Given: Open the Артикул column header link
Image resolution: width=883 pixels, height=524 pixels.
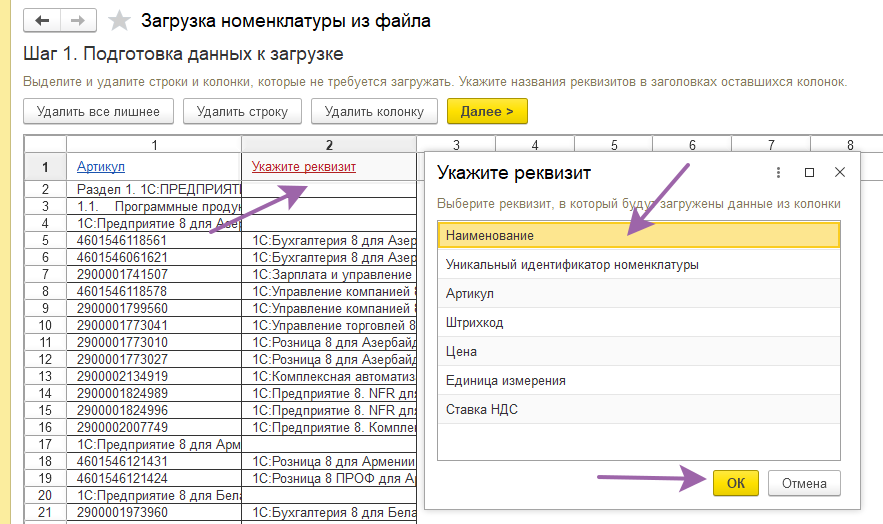Looking at the screenshot, I should 101,166.
